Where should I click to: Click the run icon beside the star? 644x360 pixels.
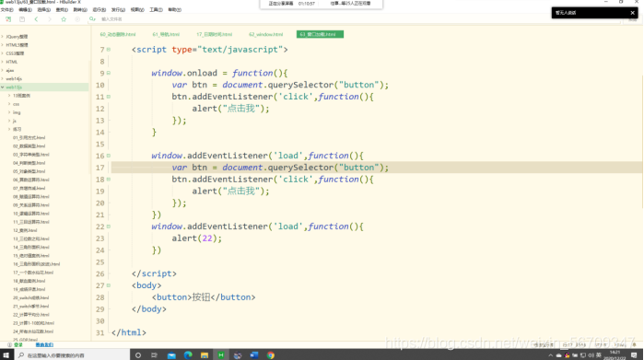coord(77,19)
